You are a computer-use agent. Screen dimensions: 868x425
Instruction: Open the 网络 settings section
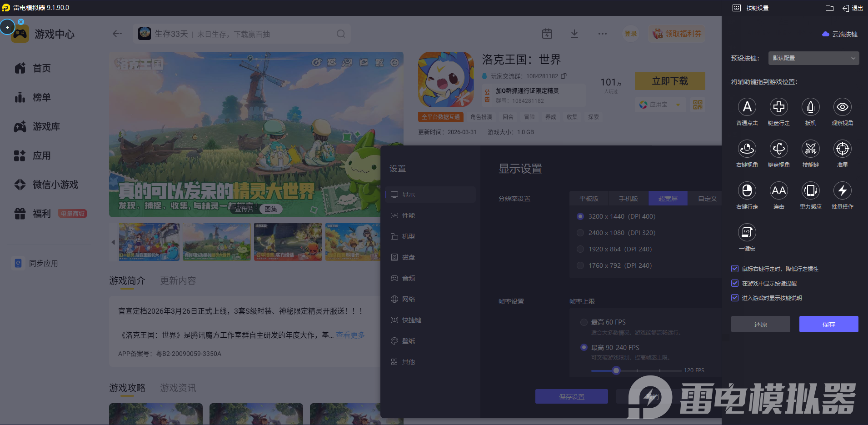click(430, 299)
